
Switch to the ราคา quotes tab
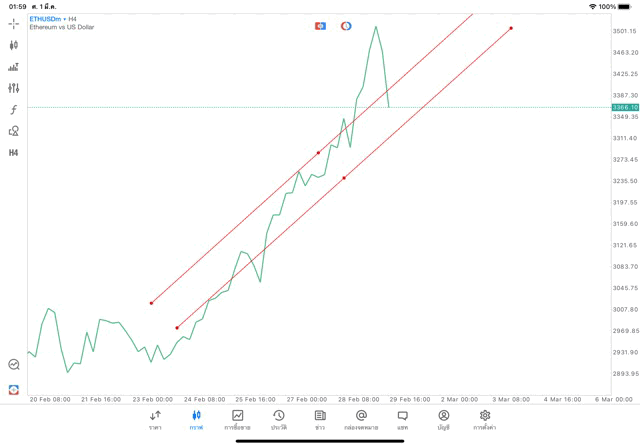click(155, 419)
